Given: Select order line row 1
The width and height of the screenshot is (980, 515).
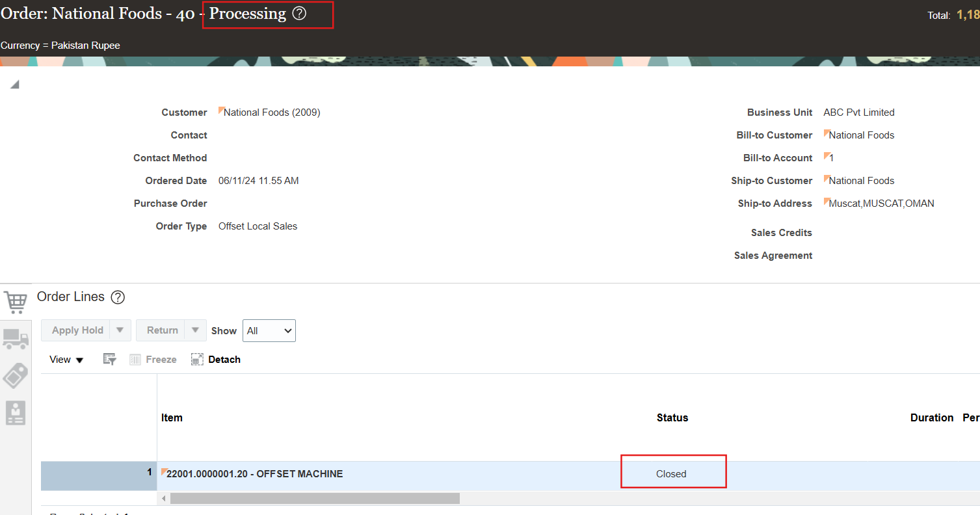Looking at the screenshot, I should 98,475.
